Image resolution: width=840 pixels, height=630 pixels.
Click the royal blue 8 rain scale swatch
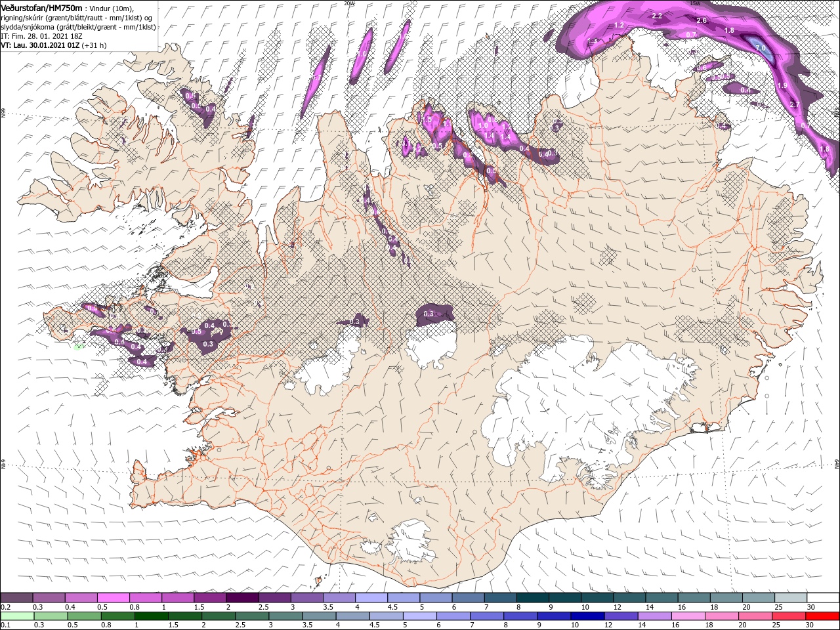[x=520, y=616]
